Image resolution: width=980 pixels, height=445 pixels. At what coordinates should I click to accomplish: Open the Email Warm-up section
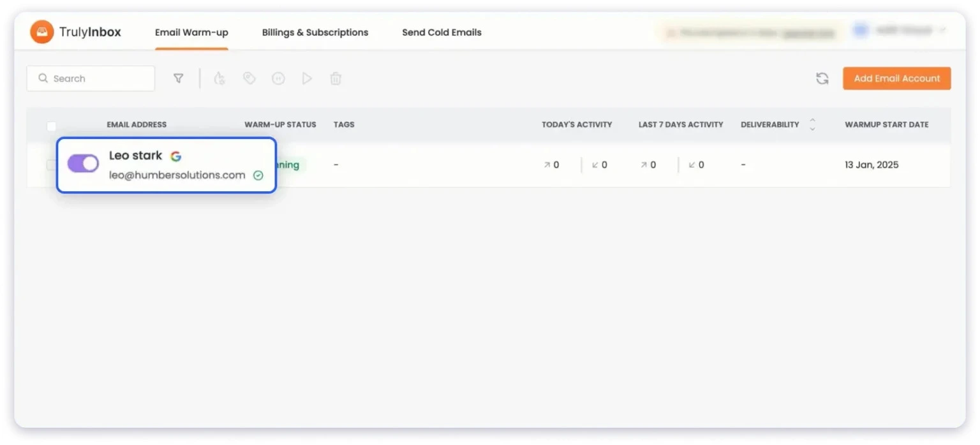pyautogui.click(x=191, y=32)
